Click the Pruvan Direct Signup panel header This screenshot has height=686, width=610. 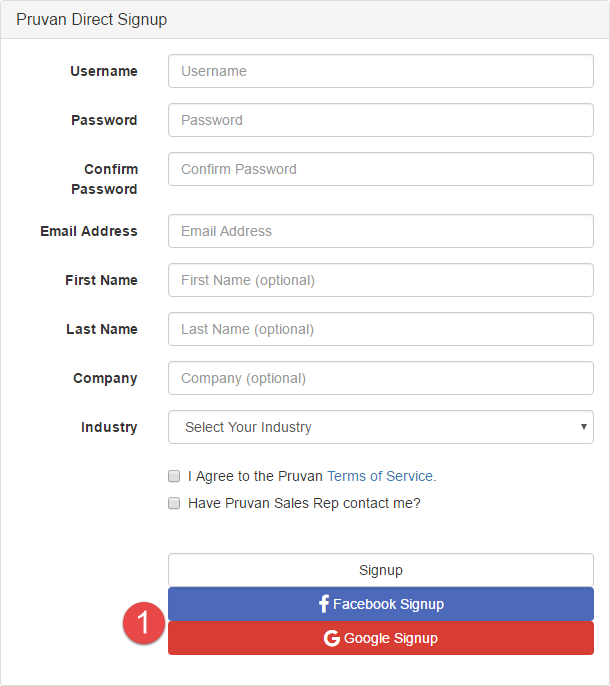[92, 19]
